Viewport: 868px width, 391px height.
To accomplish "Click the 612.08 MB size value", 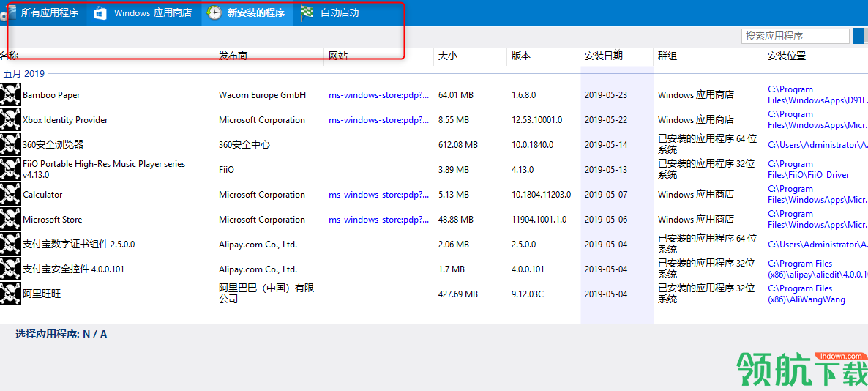I will pos(458,145).
